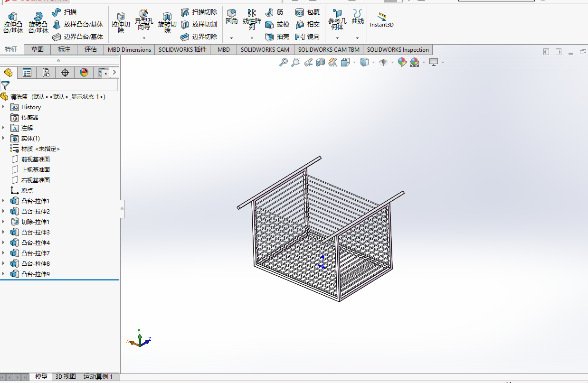
Task: Select the 拔模 draft tool
Action: [x=277, y=24]
